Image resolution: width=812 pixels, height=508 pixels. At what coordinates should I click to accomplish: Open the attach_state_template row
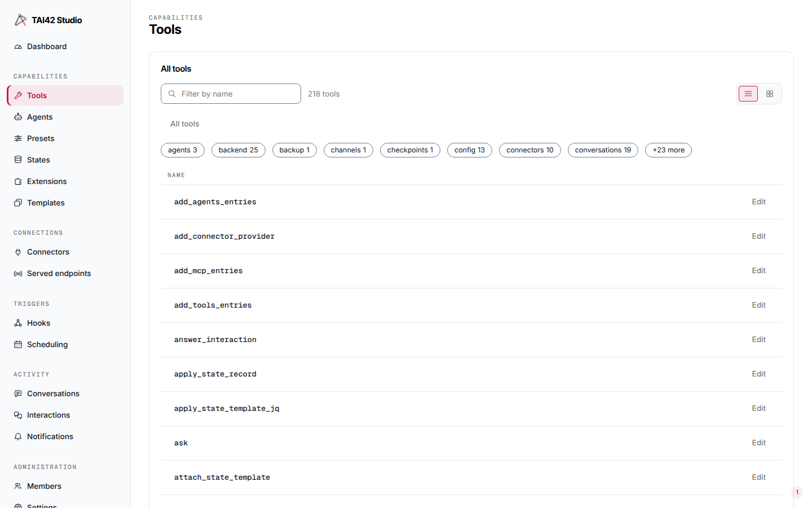pos(471,478)
